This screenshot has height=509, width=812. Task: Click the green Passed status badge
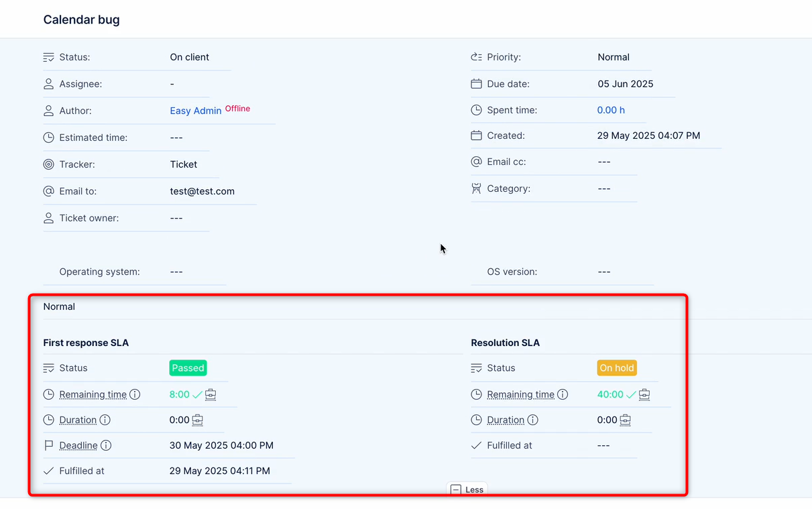pos(188,368)
